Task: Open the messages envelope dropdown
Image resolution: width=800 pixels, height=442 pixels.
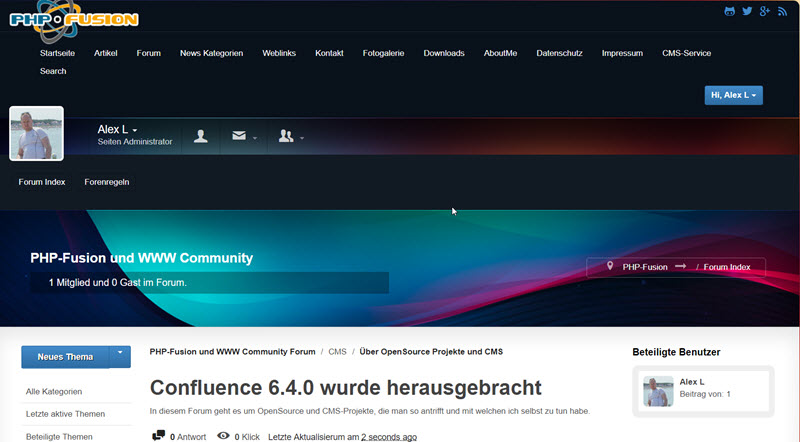Action: (244, 136)
